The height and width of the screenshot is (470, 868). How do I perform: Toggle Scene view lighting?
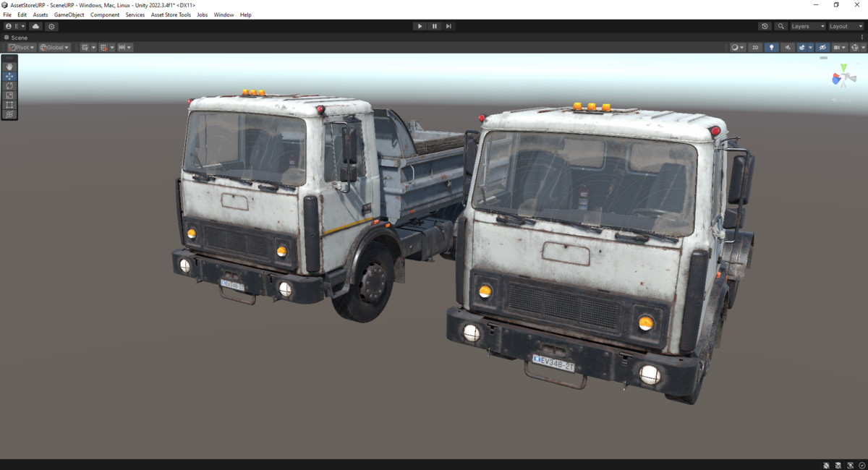(771, 47)
